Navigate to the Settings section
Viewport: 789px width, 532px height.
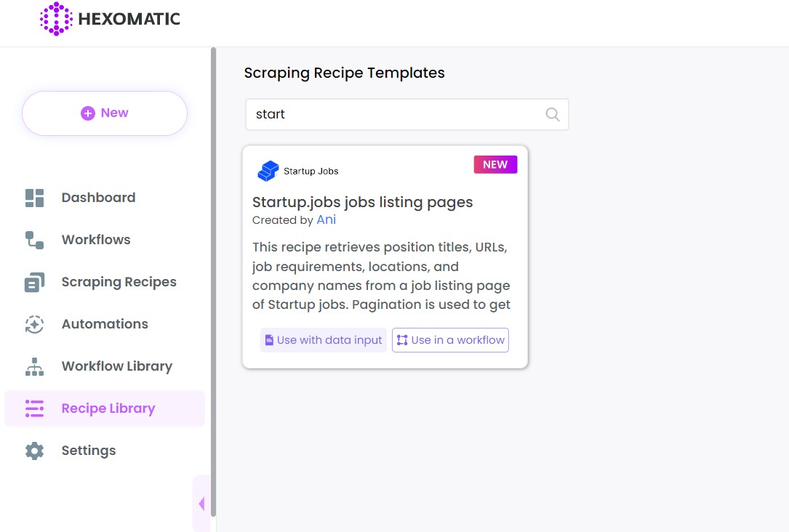(88, 450)
